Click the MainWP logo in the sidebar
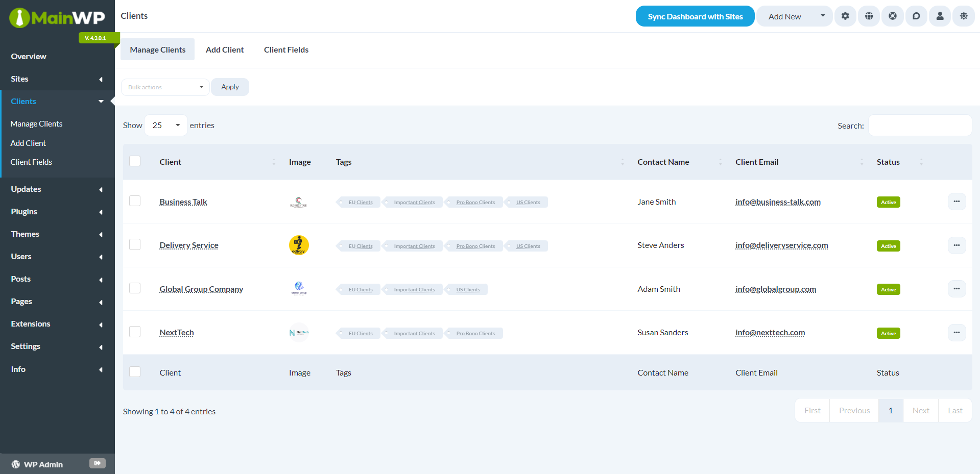Viewport: 980px width, 474px height. click(57, 17)
